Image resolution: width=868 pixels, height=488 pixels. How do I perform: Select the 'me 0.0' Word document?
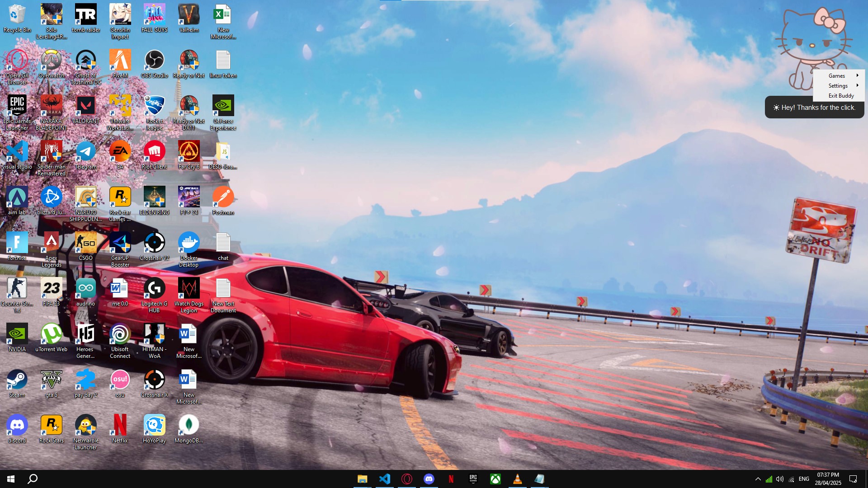click(x=120, y=292)
